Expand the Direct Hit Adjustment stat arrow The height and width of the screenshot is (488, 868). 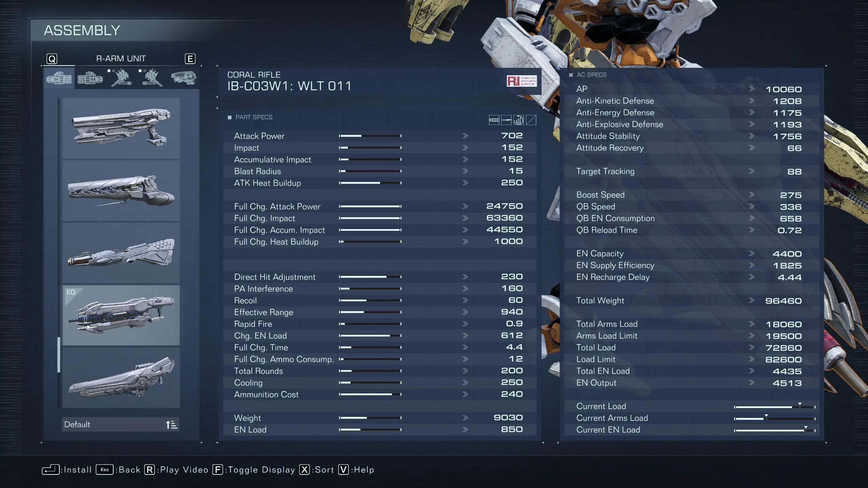click(x=465, y=277)
